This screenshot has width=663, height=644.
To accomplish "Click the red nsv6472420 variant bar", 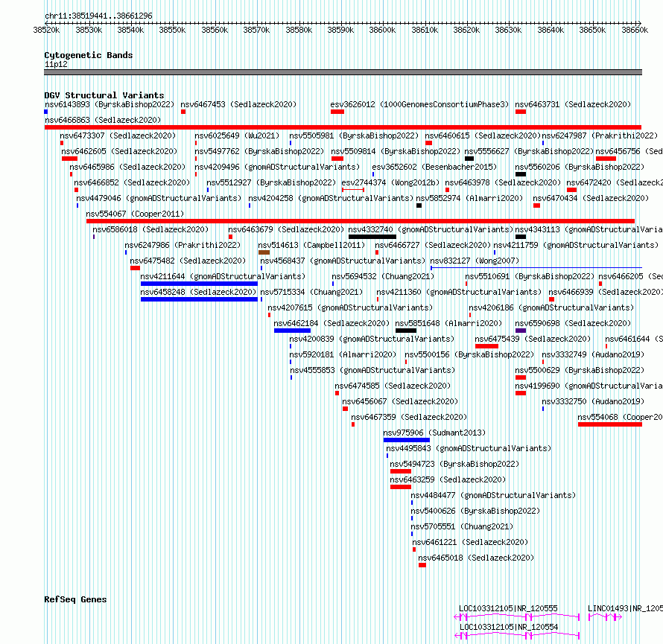I will (x=571, y=190).
